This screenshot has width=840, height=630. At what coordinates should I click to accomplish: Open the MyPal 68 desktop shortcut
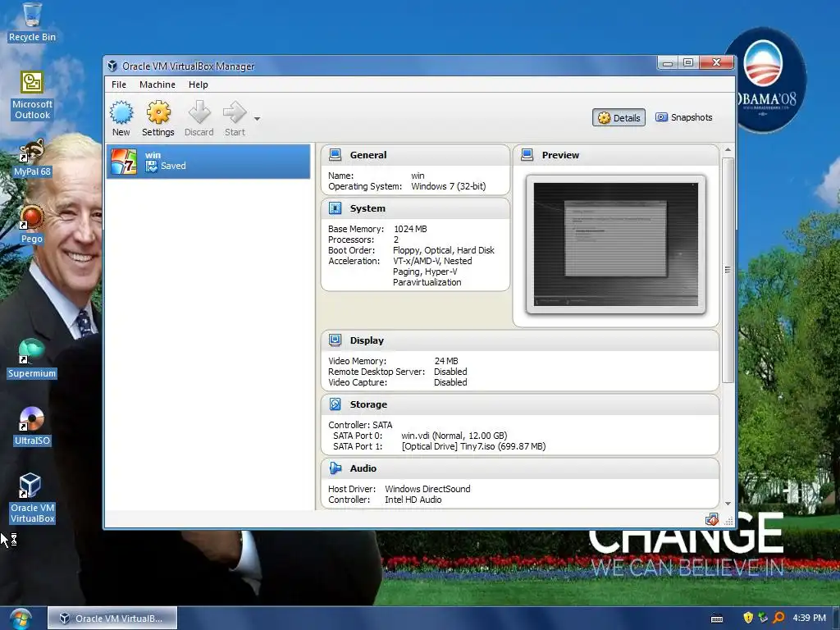32,157
